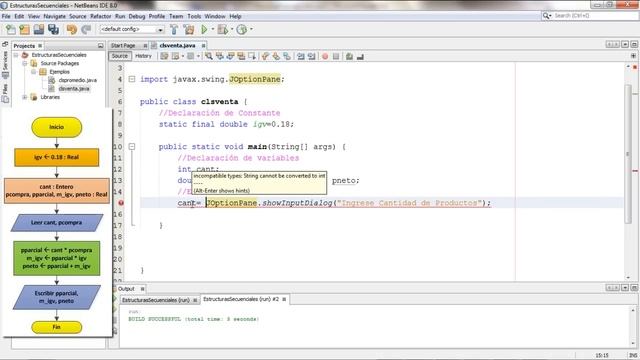Click the Navigate menu
The image size is (640, 360).
point(55,16)
